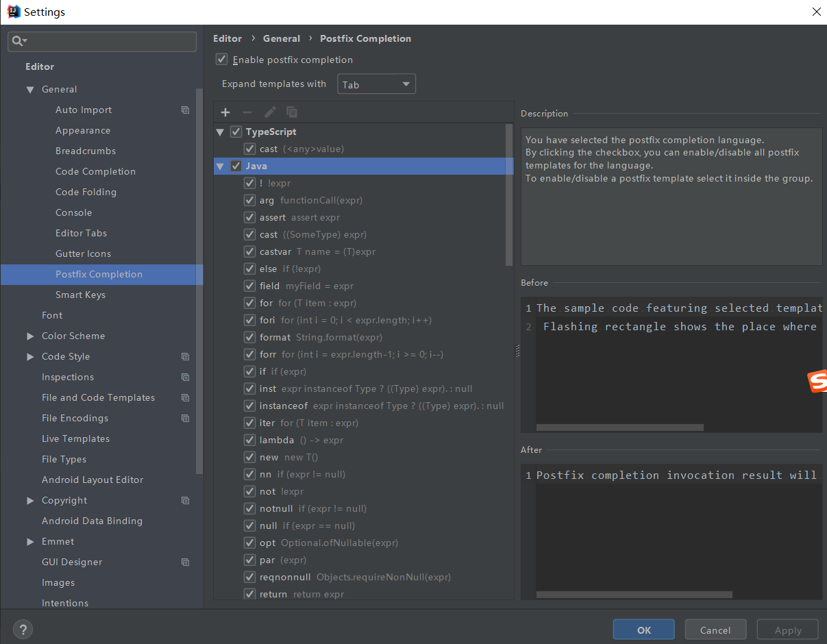Click the template list vertical scrollbar
This screenshot has width=827, height=644.
(508, 195)
